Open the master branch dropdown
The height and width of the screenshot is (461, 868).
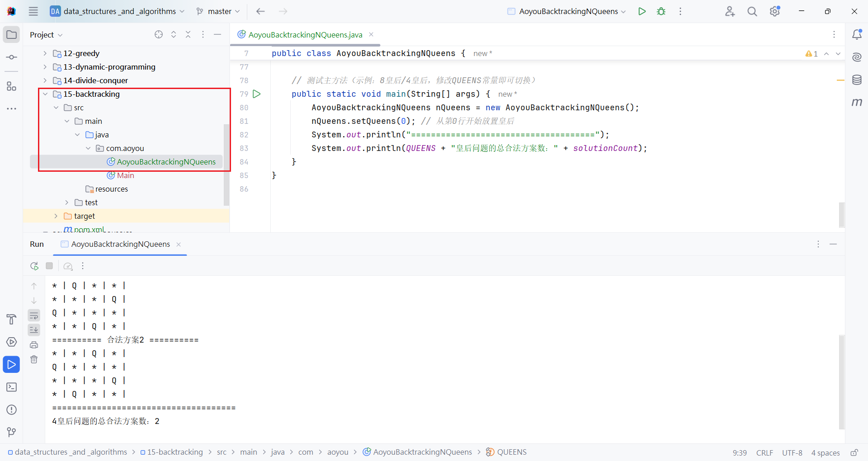tap(218, 11)
